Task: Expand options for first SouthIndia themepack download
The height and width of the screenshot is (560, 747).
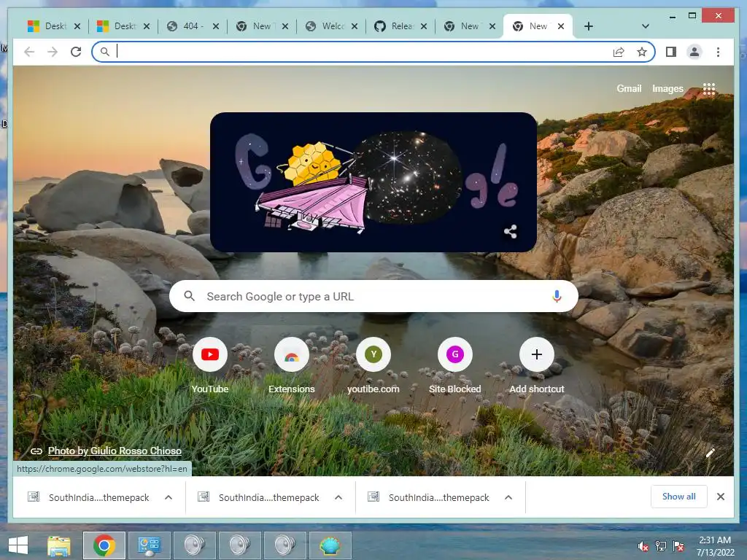Action: pyautogui.click(x=169, y=497)
